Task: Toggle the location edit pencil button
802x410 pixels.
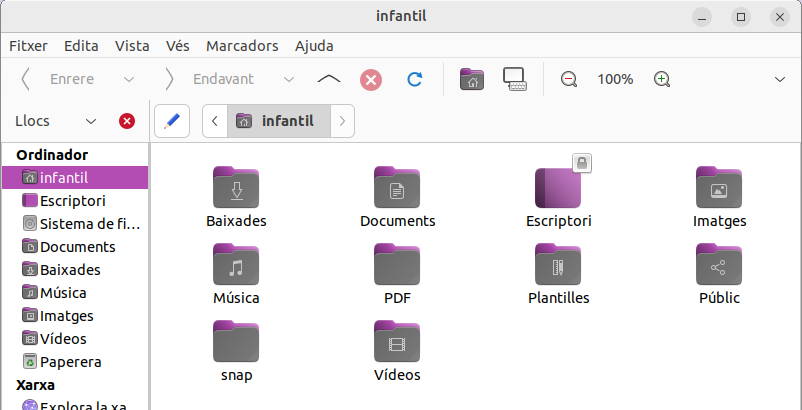Action: (172, 121)
